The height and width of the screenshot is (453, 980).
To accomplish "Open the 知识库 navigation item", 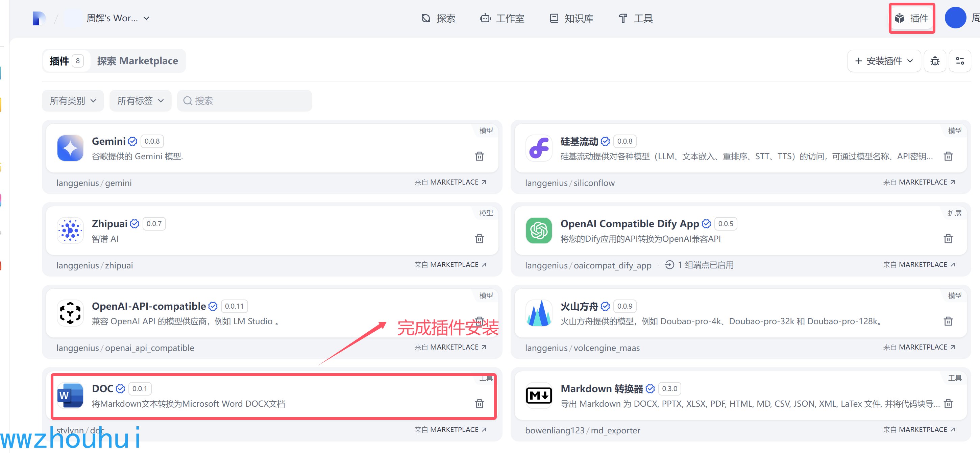I will tap(571, 18).
